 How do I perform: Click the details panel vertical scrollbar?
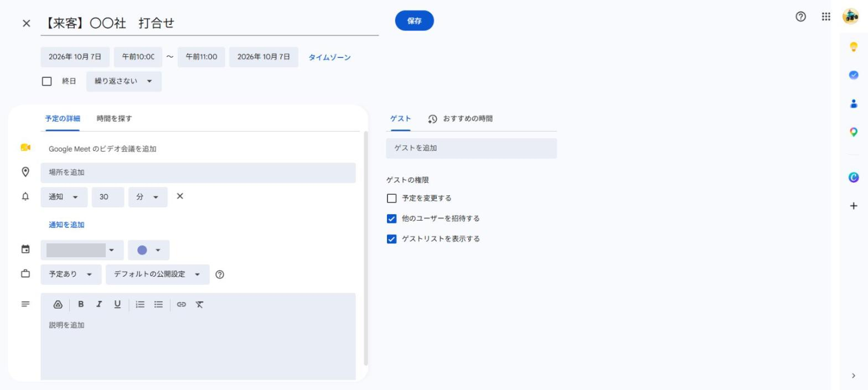coord(365,248)
